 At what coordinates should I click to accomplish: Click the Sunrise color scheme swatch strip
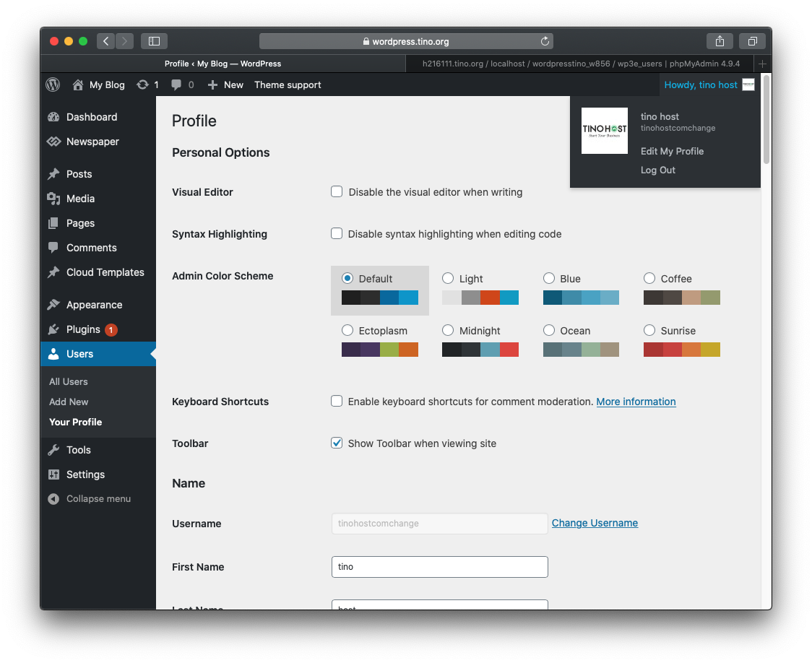[x=681, y=349]
